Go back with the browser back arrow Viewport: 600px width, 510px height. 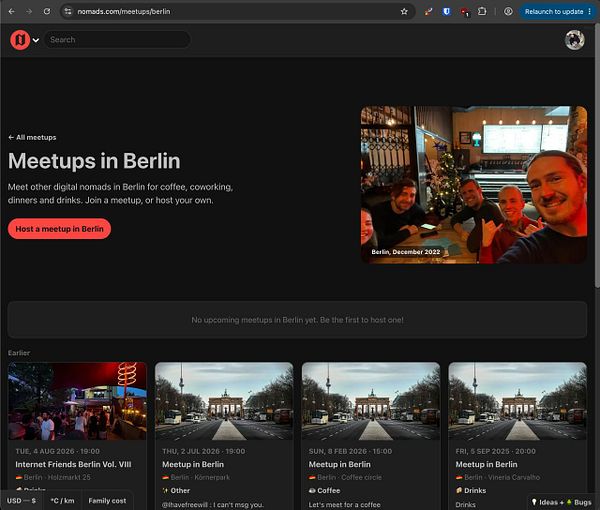(x=11, y=11)
